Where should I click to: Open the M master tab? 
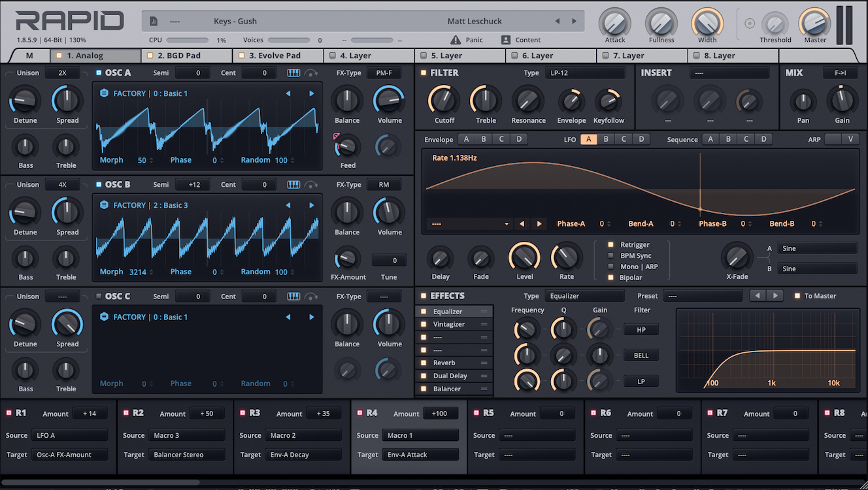29,56
